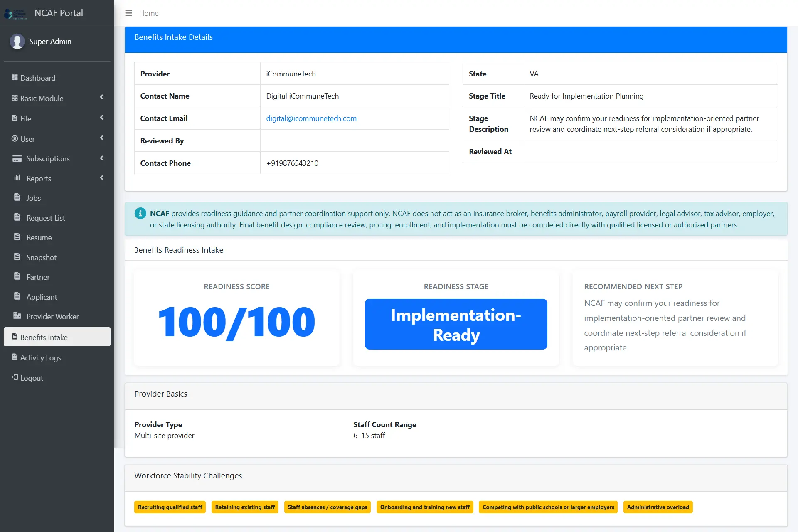This screenshot has height=532, width=798.
Task: Click the info icon in NCAF notice
Action: tap(140, 214)
